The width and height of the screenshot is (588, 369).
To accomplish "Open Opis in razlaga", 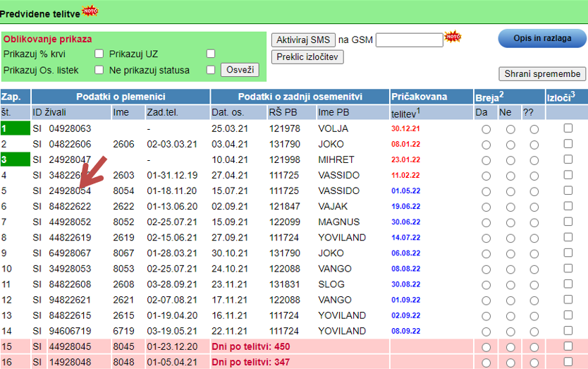I will tap(542, 39).
